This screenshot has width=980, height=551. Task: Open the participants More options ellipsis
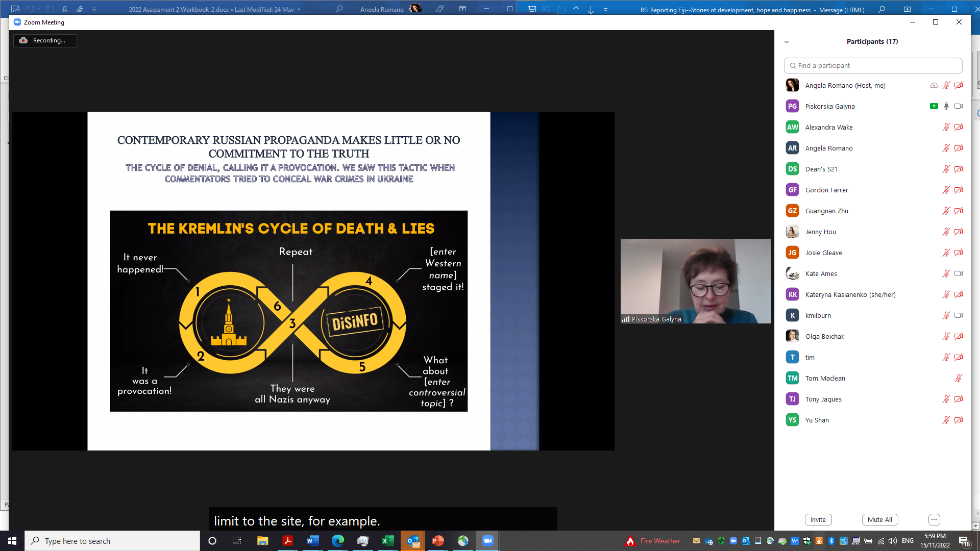tap(934, 519)
